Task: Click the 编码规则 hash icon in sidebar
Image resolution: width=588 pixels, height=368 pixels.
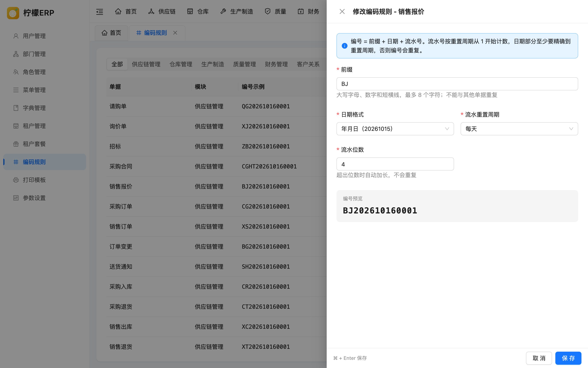Action: (16, 162)
